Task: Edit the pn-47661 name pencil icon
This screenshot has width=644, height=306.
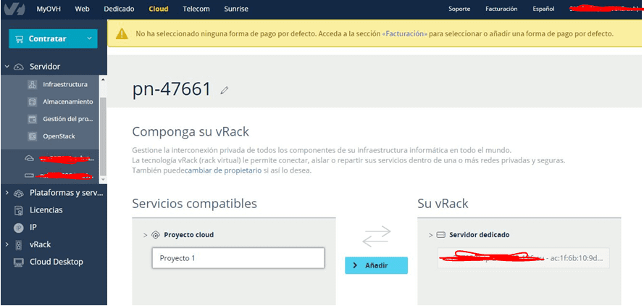Action: tap(224, 91)
